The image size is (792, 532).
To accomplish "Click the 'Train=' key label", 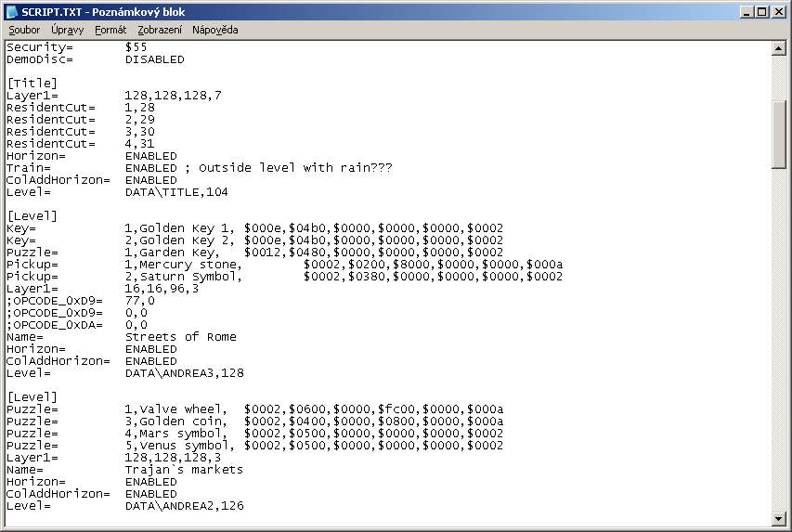I will (x=28, y=168).
